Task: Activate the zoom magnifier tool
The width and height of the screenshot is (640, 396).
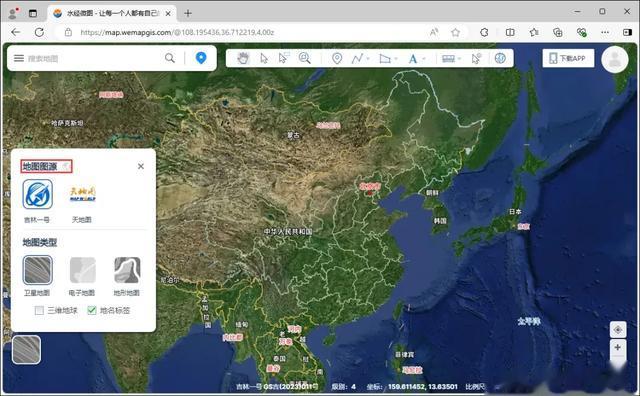Action: pyautogui.click(x=304, y=58)
